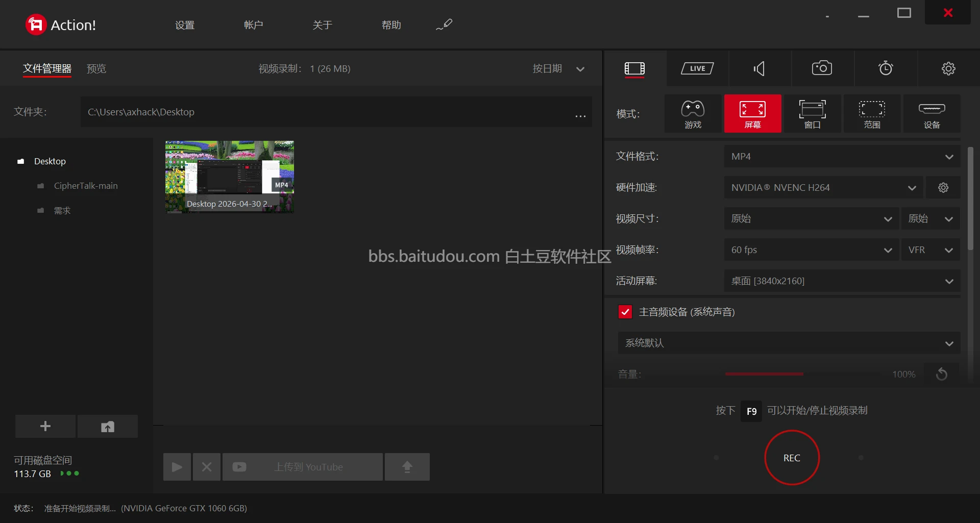
Task: Click the 100% volume value
Action: [x=903, y=375]
